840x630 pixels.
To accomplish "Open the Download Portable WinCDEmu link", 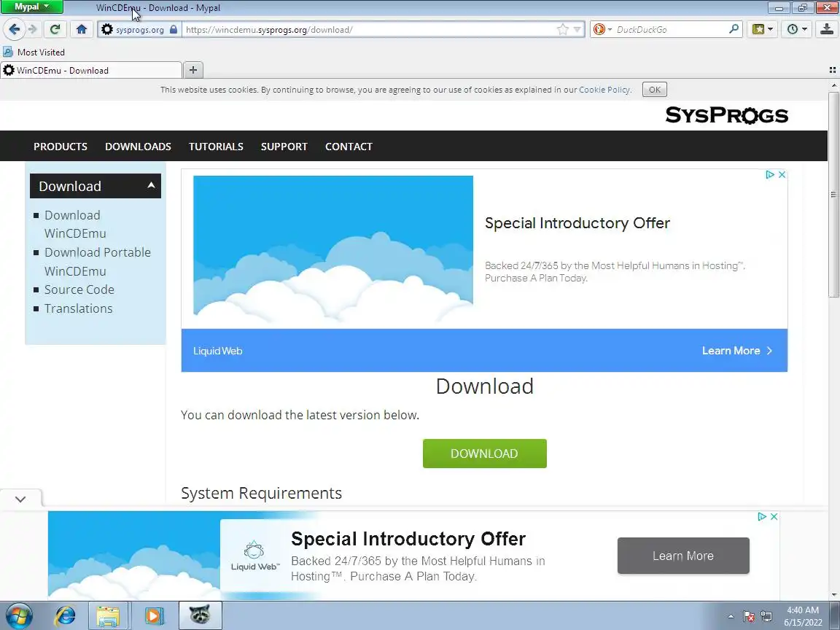I will [x=98, y=262].
